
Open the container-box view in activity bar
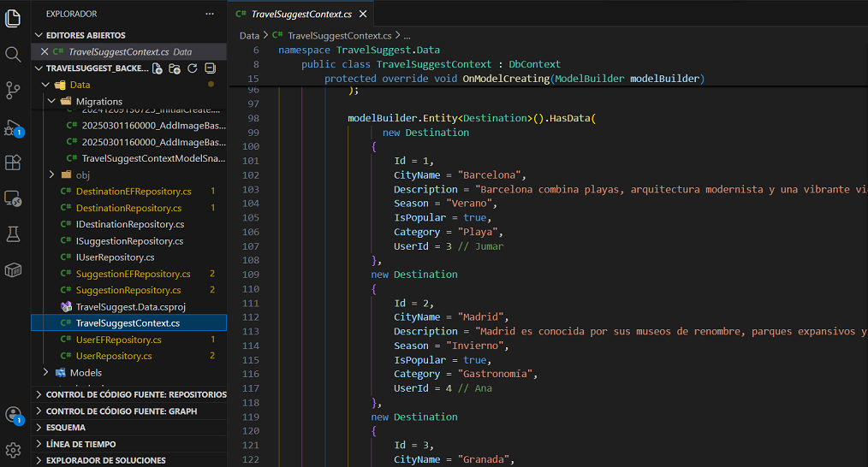(x=13, y=270)
